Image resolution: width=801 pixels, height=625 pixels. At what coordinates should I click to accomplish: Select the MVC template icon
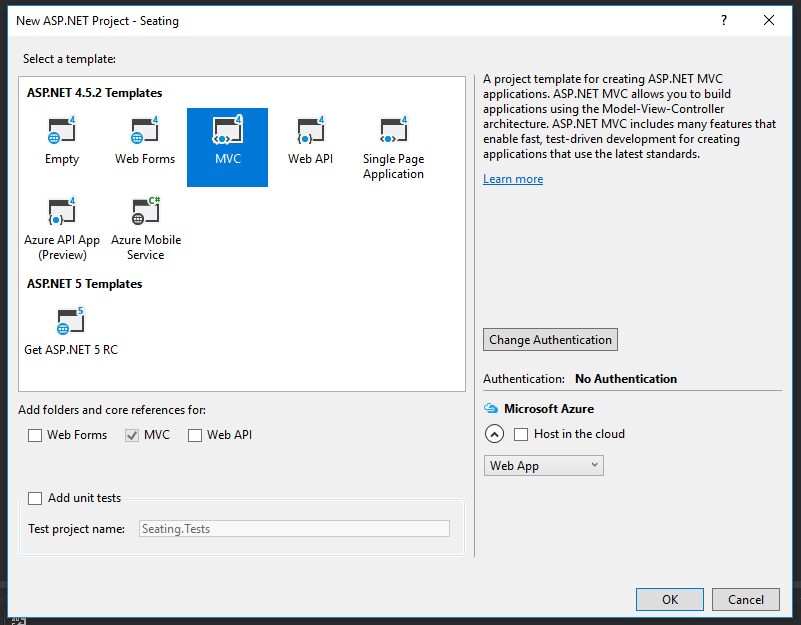coord(227,130)
